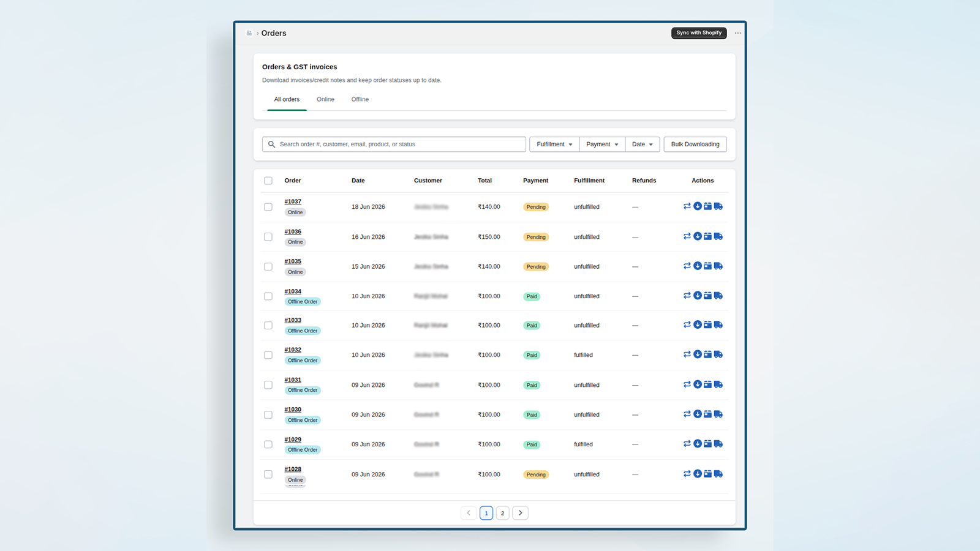Image resolution: width=980 pixels, height=551 pixels.
Task: Open the Fulfillment filter dropdown
Action: click(554, 144)
